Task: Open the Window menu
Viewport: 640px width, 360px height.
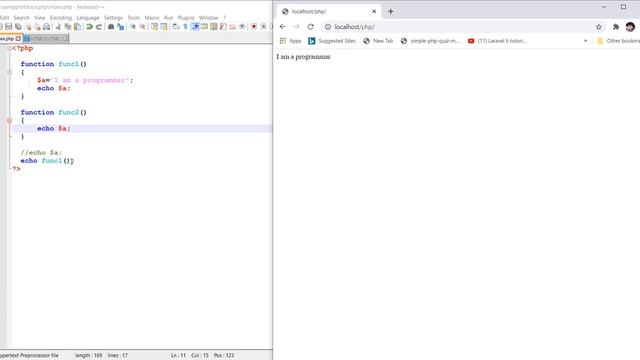Action: [x=209, y=18]
